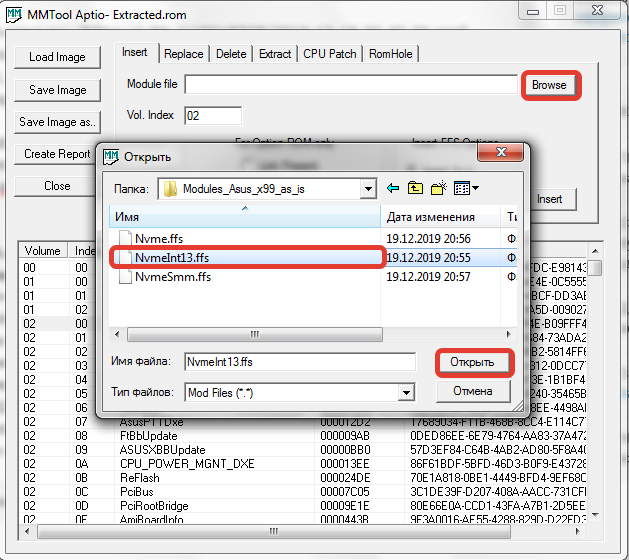This screenshot has width=629, height=560.
Task: Click the Save Image as.. button
Action: point(57,122)
